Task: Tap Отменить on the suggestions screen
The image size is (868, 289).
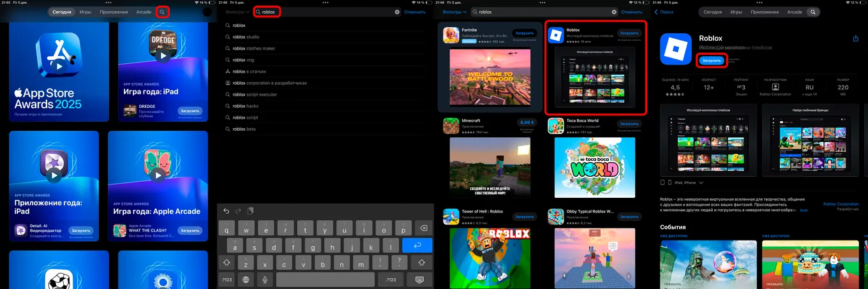Action: pyautogui.click(x=415, y=12)
